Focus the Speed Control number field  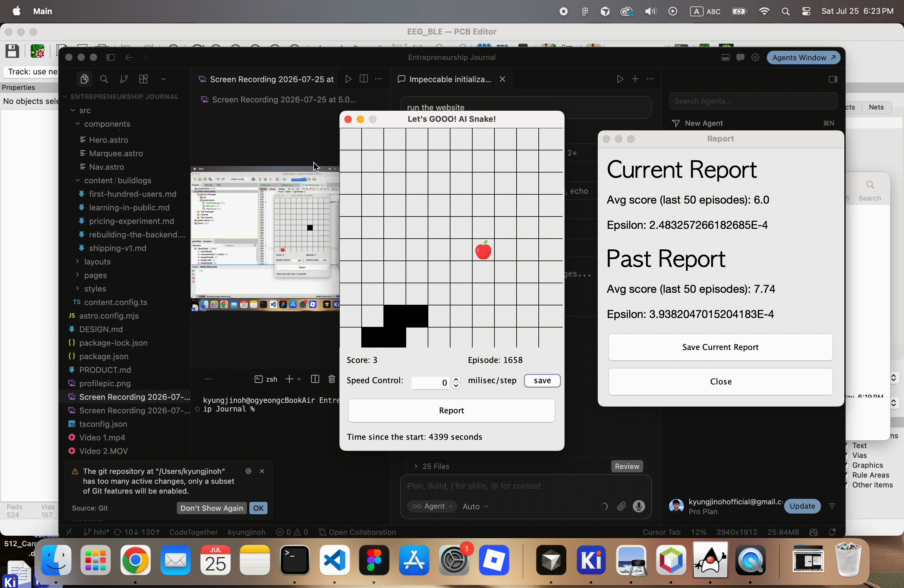click(431, 383)
